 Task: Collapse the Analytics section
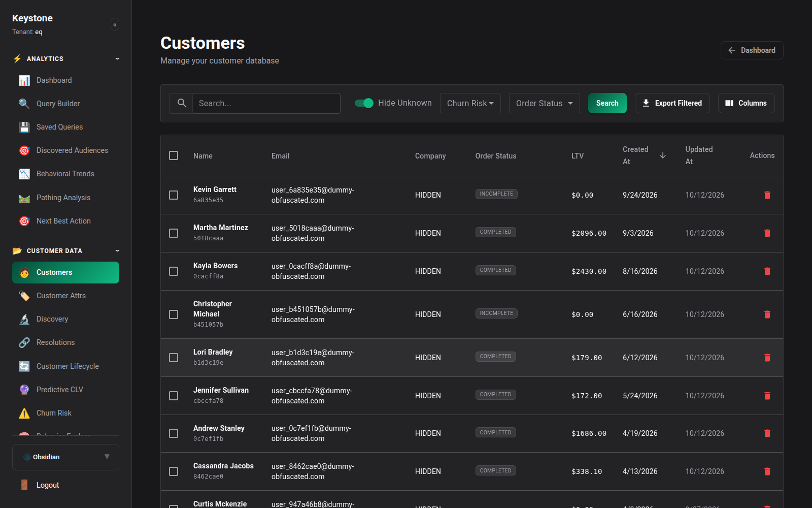(x=66, y=59)
